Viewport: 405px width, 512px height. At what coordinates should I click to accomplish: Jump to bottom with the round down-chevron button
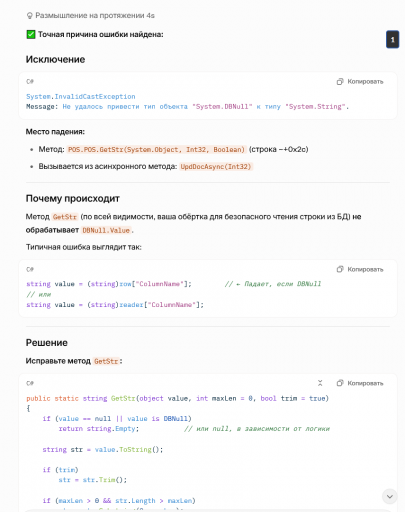coord(389,497)
